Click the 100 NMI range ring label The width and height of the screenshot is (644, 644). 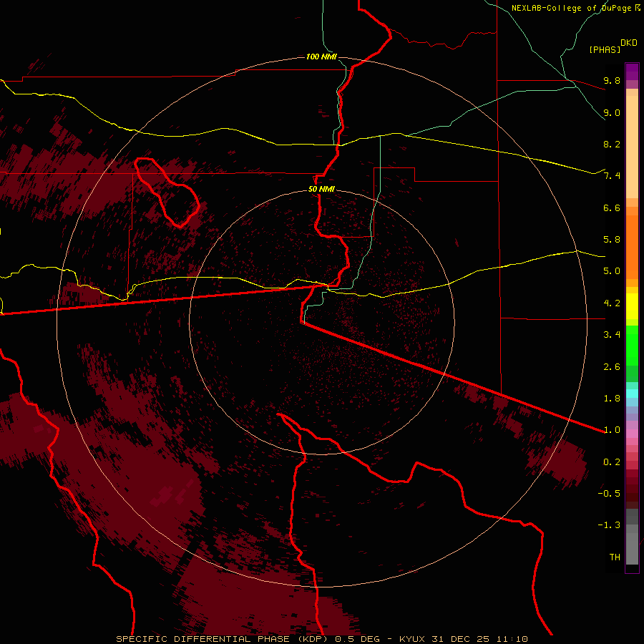pyautogui.click(x=321, y=57)
